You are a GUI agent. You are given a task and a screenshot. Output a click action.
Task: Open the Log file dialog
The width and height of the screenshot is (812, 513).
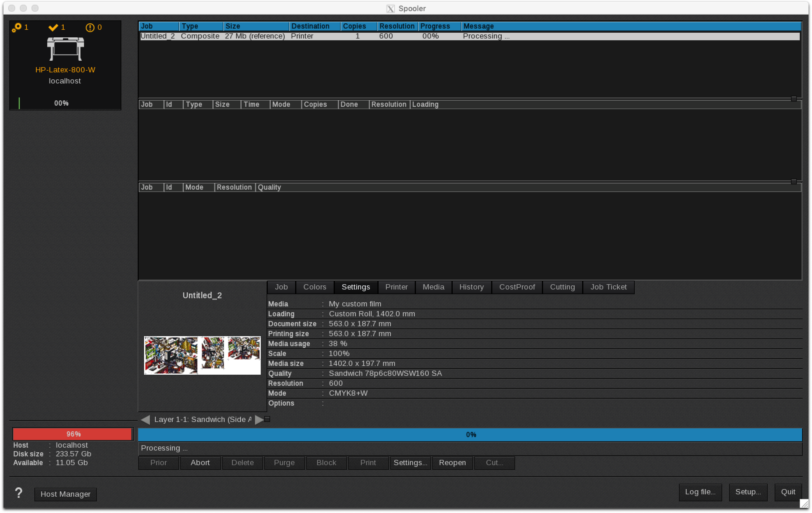[700, 492]
